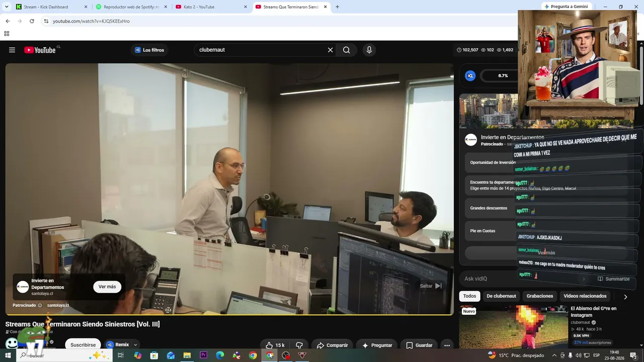Open the El Abismo del G*re video thumbnail
644x362 pixels.
coord(514,327)
